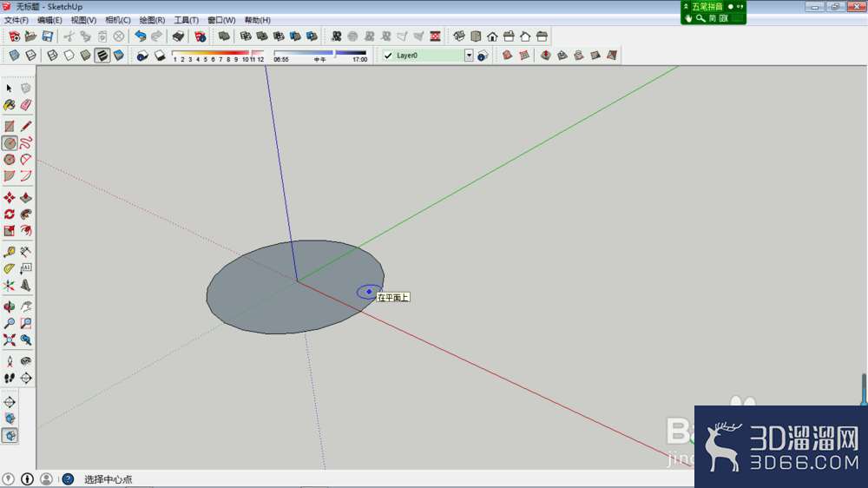This screenshot has width=868, height=488.
Task: Click the Cut scissors icon
Action: tap(69, 36)
